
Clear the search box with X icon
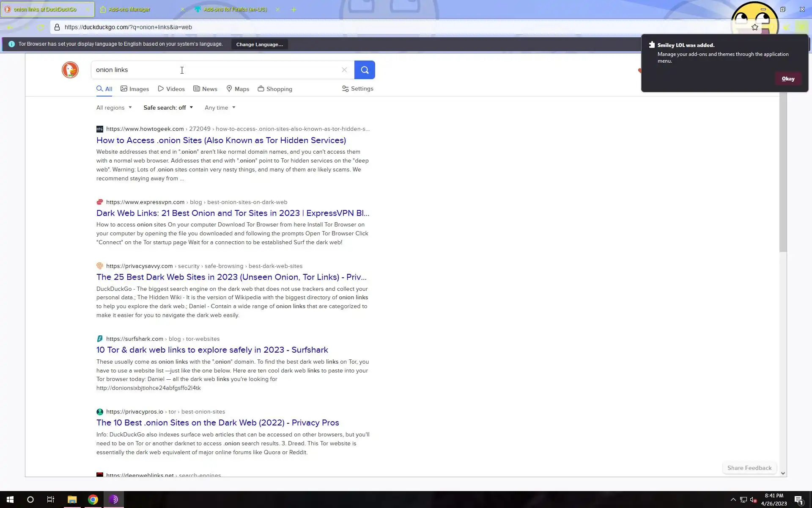344,70
